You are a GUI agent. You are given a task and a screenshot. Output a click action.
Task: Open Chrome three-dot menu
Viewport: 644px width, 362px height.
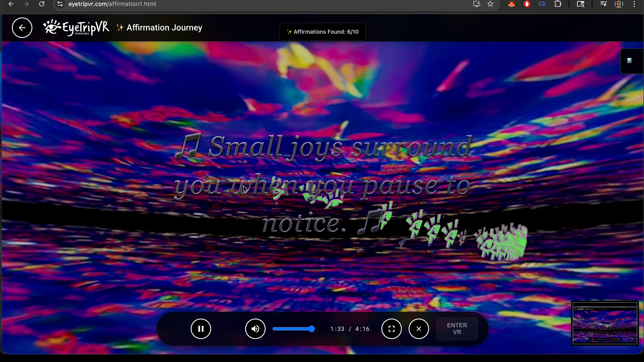pyautogui.click(x=634, y=4)
